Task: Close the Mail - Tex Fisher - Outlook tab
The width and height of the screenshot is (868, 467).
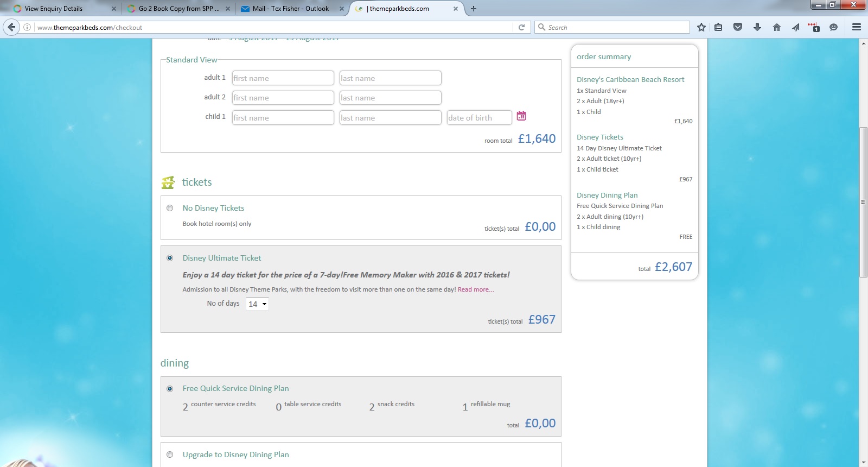Action: tap(342, 9)
